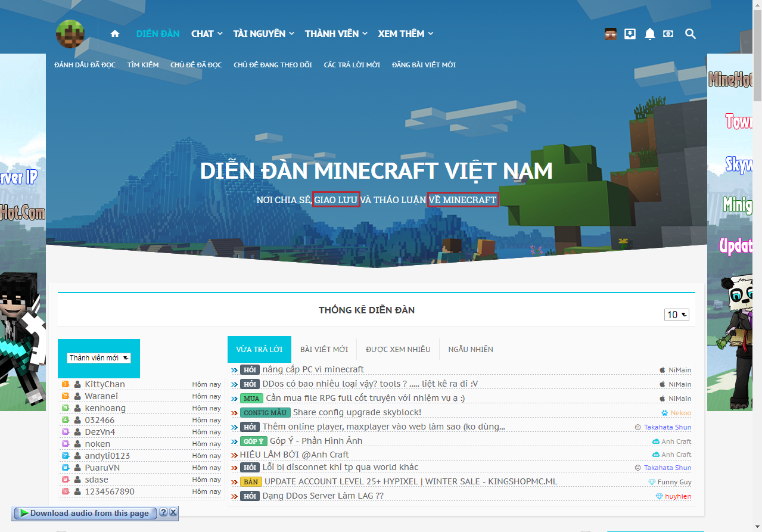Click the paw icon next to Nekoo
The width and height of the screenshot is (762, 532).
point(665,413)
